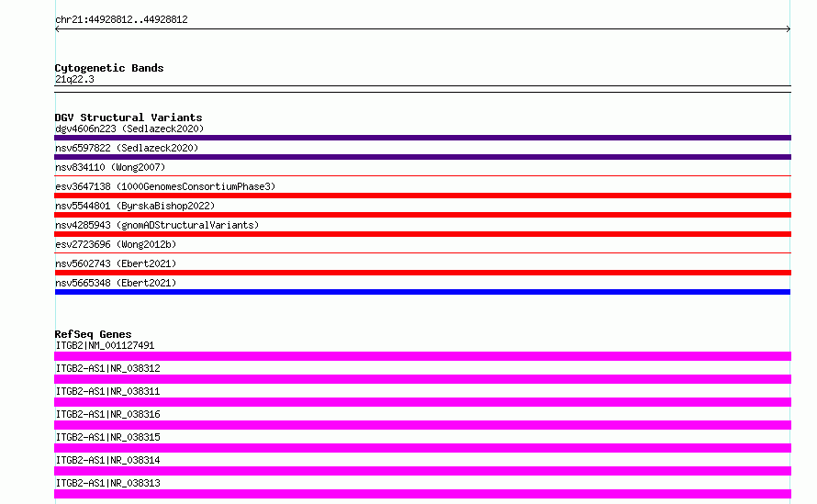
Task: Click the blue bar under nsv5665348
Action: (x=422, y=292)
